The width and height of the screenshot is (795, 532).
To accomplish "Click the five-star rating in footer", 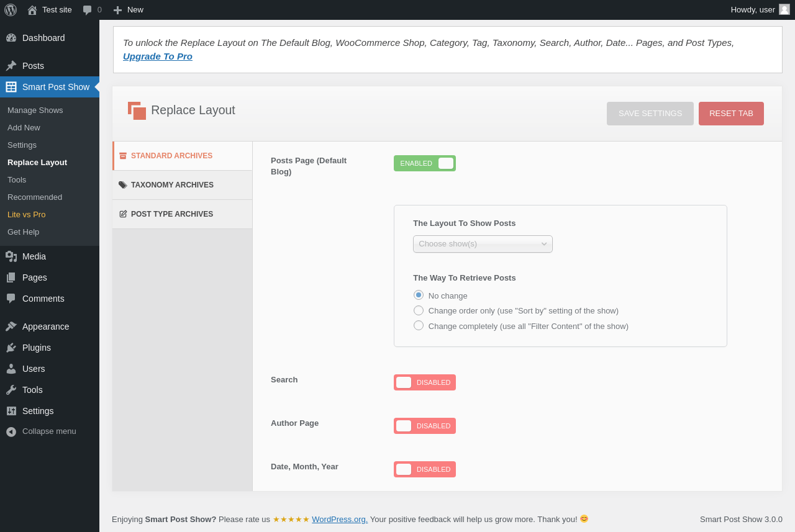I will pyautogui.click(x=291, y=519).
